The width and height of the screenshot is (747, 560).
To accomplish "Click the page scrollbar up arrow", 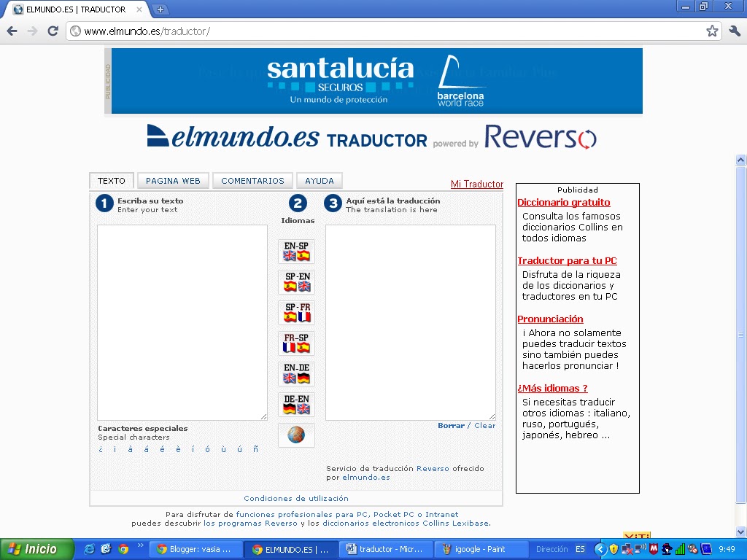I will click(741, 160).
